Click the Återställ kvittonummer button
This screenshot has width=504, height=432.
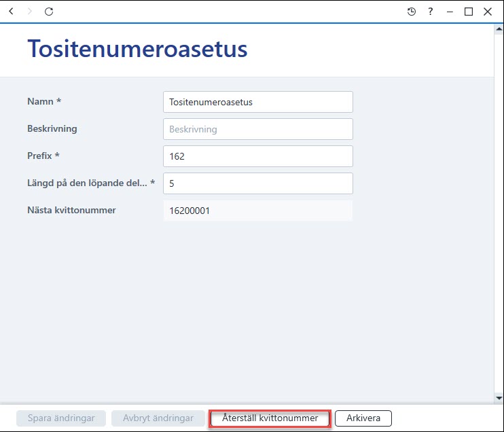pos(270,418)
